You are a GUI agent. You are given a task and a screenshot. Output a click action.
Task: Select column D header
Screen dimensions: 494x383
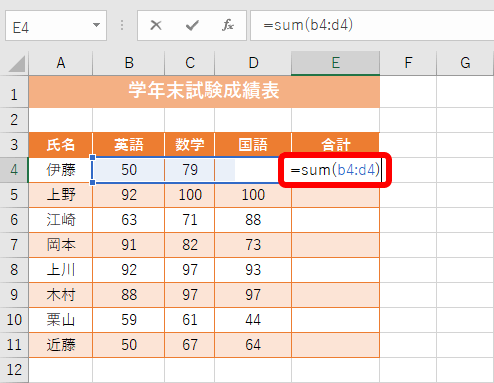pos(253,63)
